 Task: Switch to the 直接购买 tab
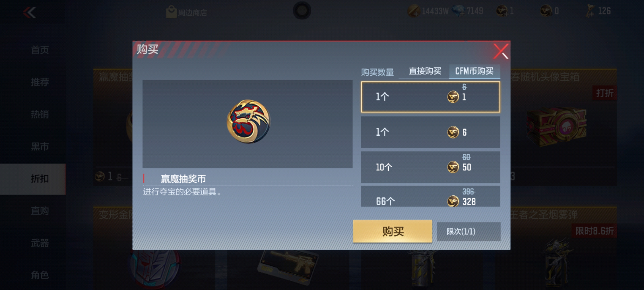[x=425, y=71]
